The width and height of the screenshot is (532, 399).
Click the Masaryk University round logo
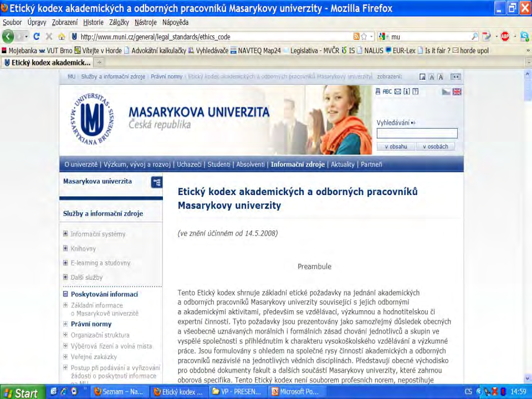[x=92, y=119]
